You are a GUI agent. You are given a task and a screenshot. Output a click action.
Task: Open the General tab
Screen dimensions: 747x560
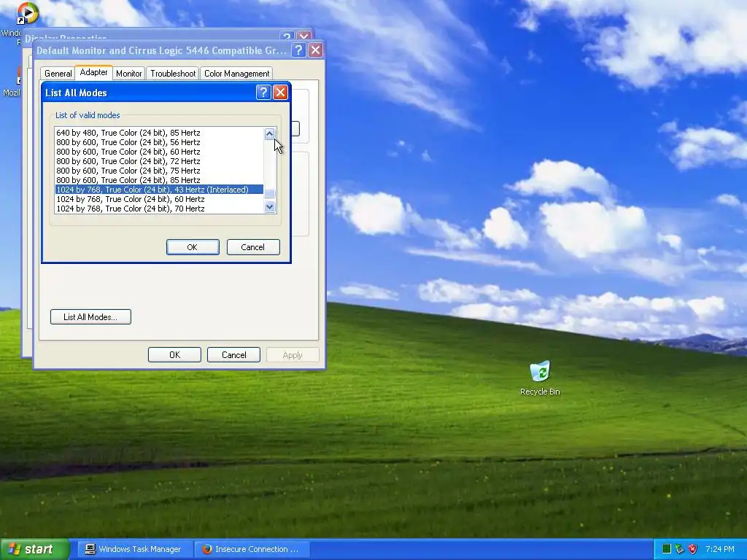click(58, 74)
